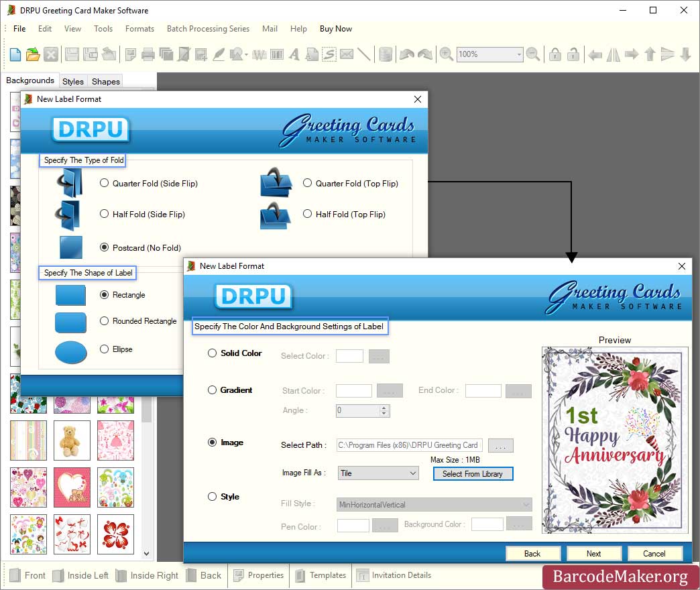Choose the Style background option
700x590 pixels.
212,496
